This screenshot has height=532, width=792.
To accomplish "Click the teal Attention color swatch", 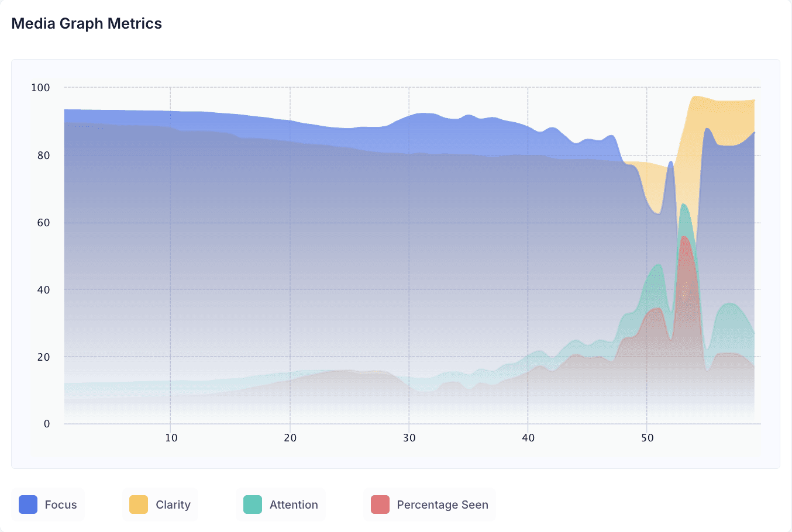I will click(253, 505).
